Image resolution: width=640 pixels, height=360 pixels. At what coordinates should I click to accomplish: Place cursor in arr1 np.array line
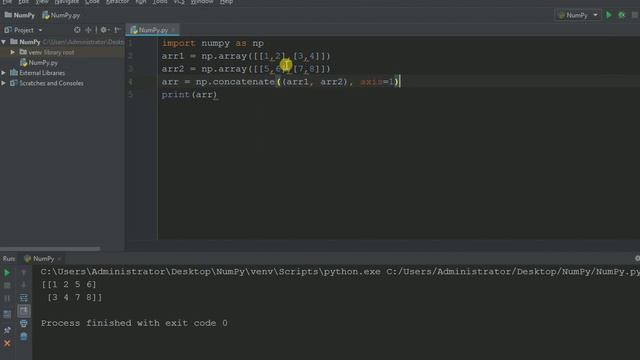click(x=246, y=56)
